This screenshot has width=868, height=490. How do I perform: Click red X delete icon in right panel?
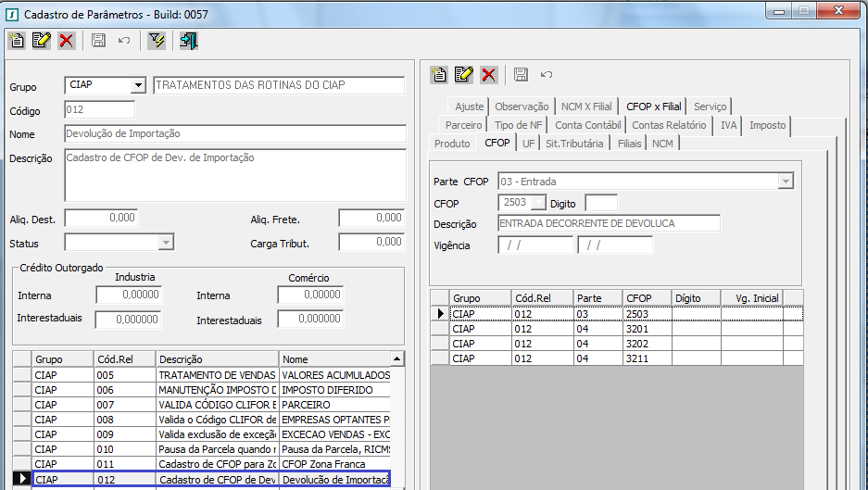click(x=488, y=74)
